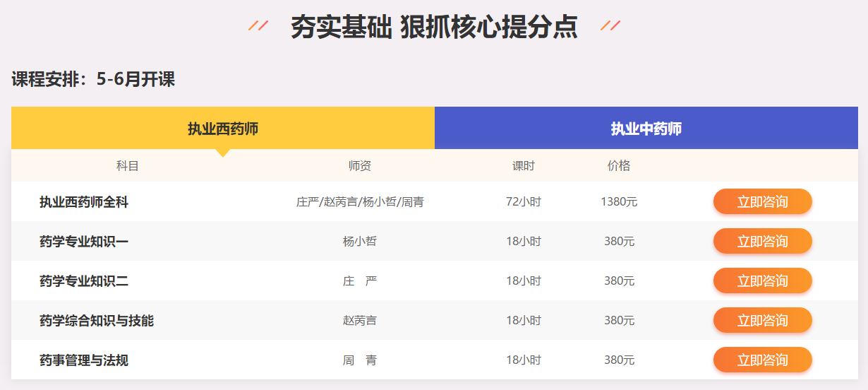Click the orange slash decoration right of heading
The width and height of the screenshot is (868, 390).
pos(610,26)
